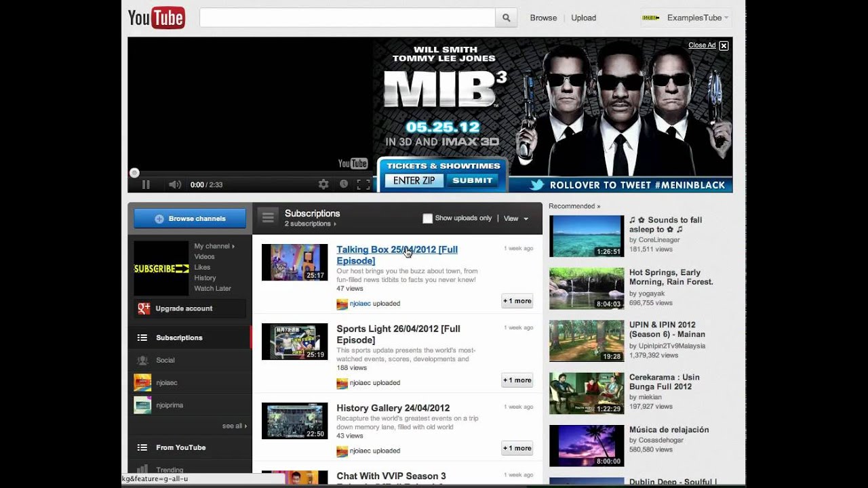Click the Social people icon in sidebar

142,360
